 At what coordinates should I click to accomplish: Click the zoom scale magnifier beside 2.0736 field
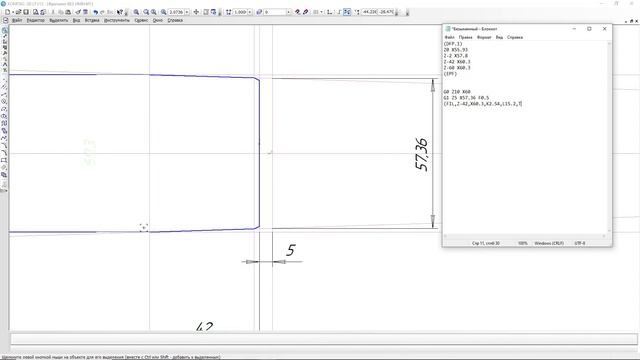point(164,12)
